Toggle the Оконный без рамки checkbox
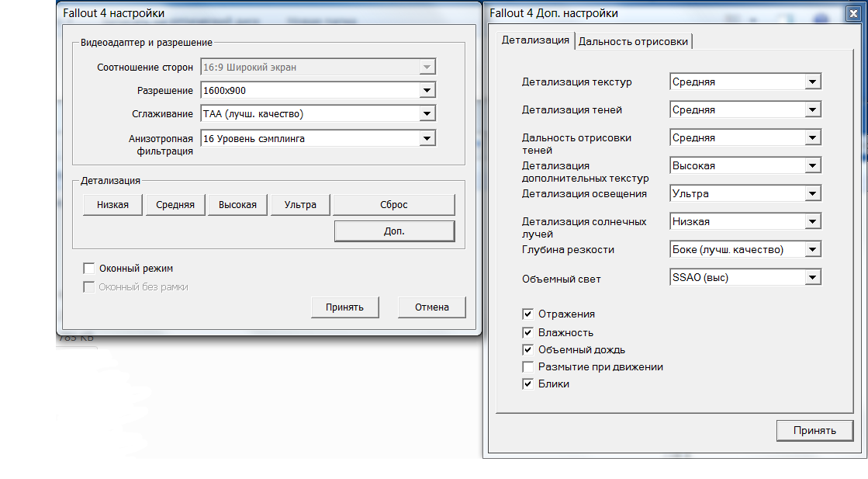868x479 pixels. (x=88, y=286)
